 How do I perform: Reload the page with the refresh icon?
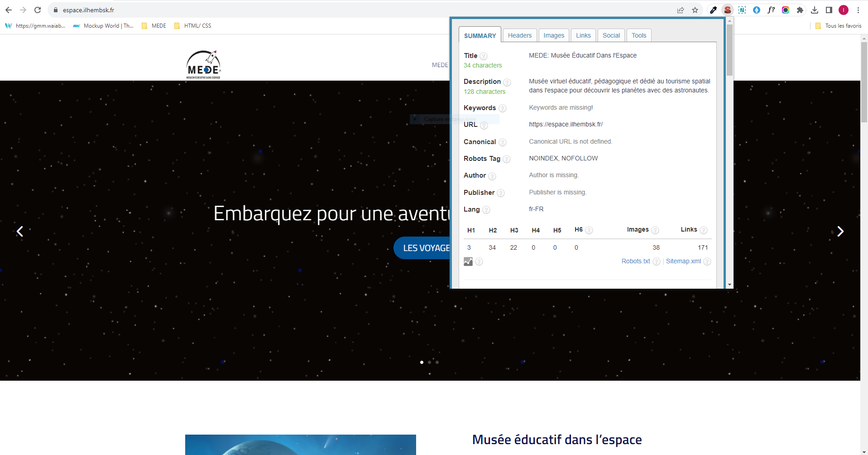coord(38,10)
